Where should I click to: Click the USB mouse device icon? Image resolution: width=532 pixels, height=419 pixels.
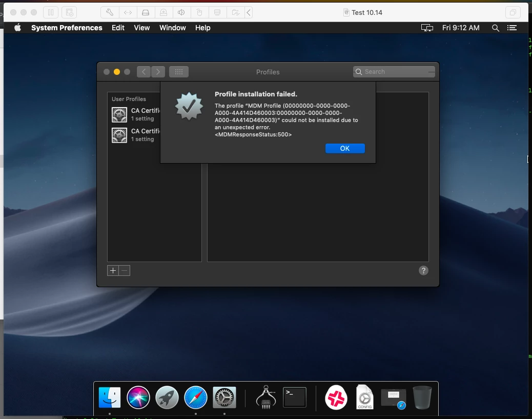tap(199, 12)
